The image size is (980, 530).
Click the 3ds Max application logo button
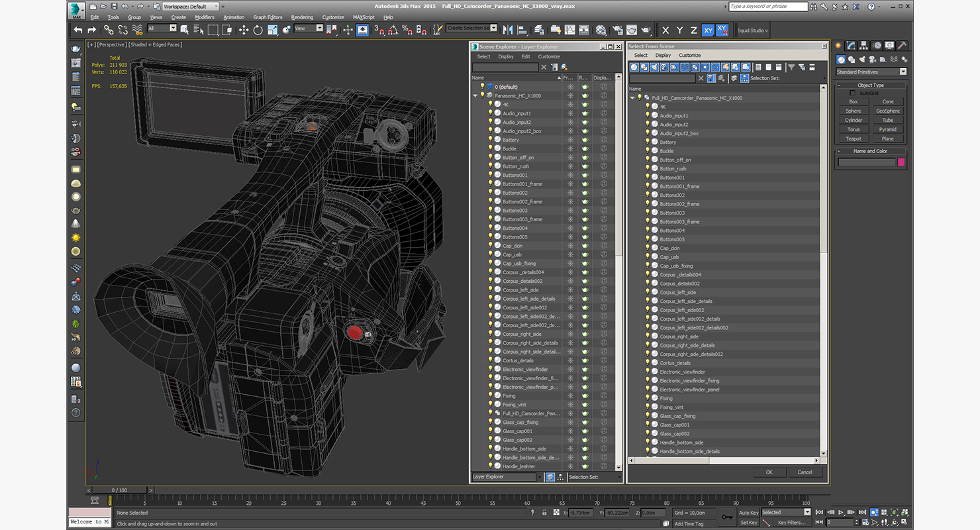(x=77, y=10)
